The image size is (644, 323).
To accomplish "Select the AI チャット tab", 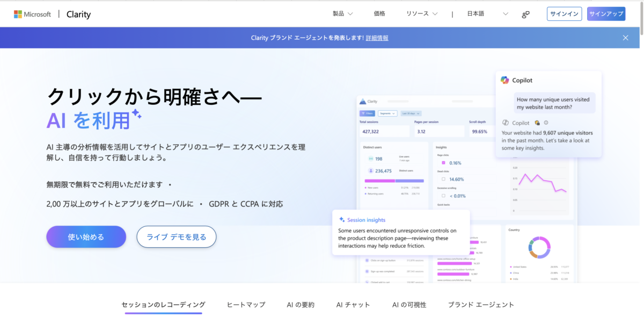I will pyautogui.click(x=353, y=305).
